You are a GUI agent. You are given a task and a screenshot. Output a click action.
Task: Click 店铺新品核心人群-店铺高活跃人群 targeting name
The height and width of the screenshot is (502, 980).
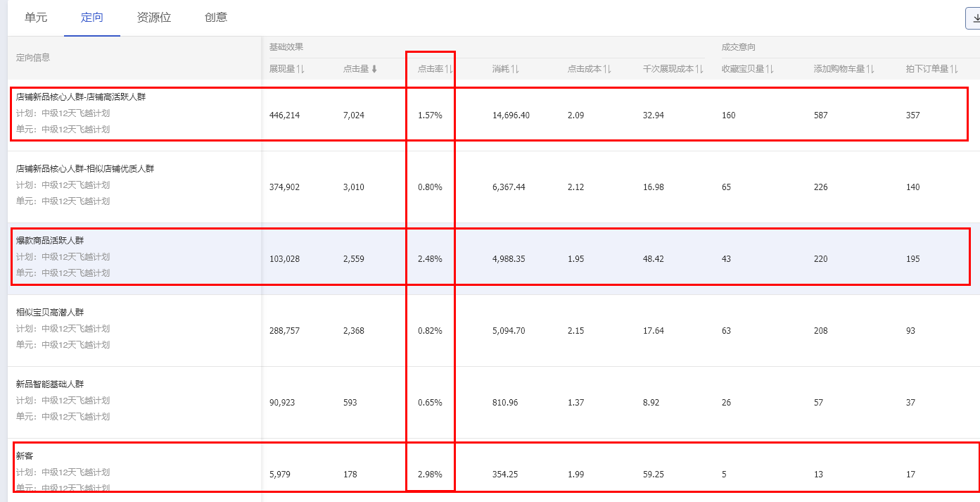click(x=81, y=97)
